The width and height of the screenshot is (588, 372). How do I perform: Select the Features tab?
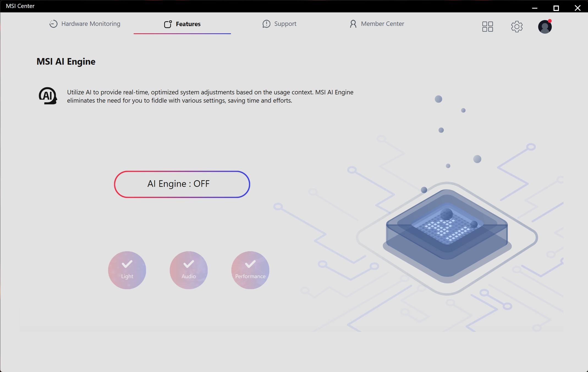point(182,24)
